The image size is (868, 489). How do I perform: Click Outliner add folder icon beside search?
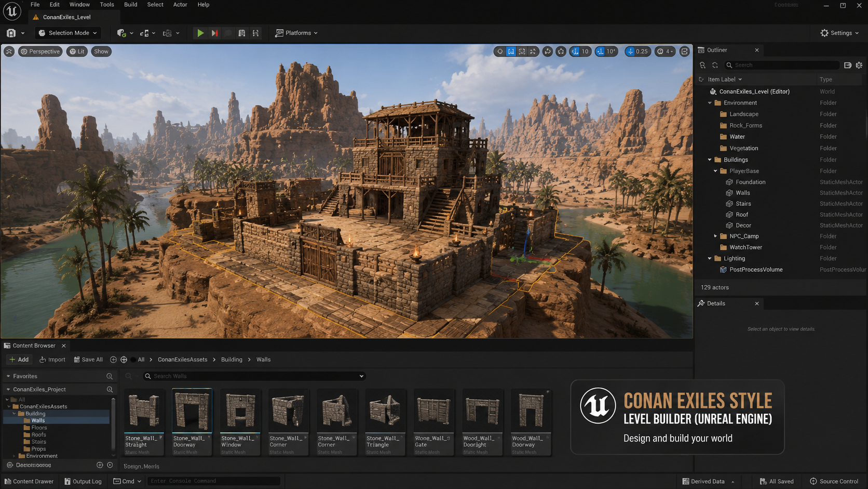pyautogui.click(x=848, y=65)
